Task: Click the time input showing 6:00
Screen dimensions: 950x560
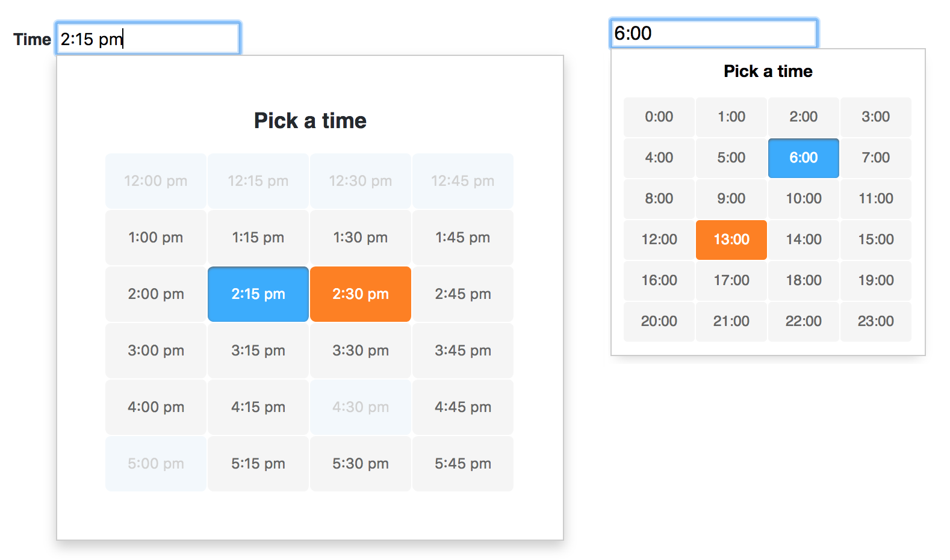Action: [714, 33]
